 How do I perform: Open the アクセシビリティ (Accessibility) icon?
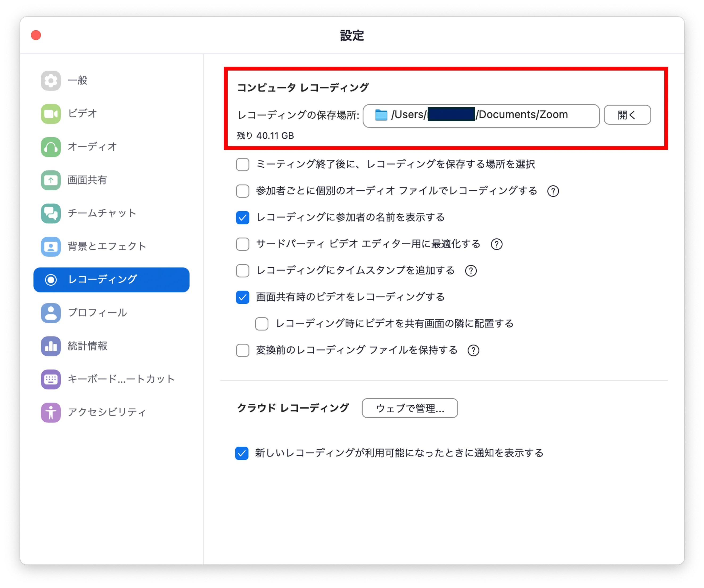click(x=51, y=412)
